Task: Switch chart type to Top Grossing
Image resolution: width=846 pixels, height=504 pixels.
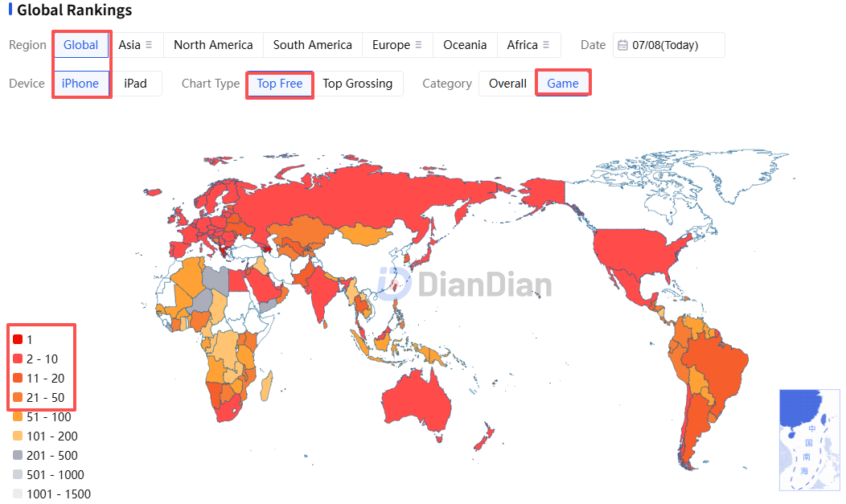Action: click(x=358, y=84)
